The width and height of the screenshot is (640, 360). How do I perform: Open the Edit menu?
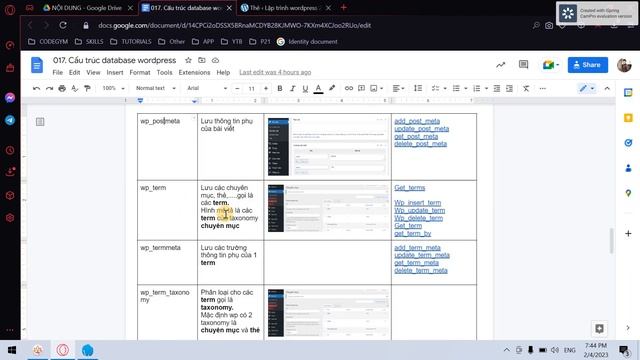(x=74, y=72)
